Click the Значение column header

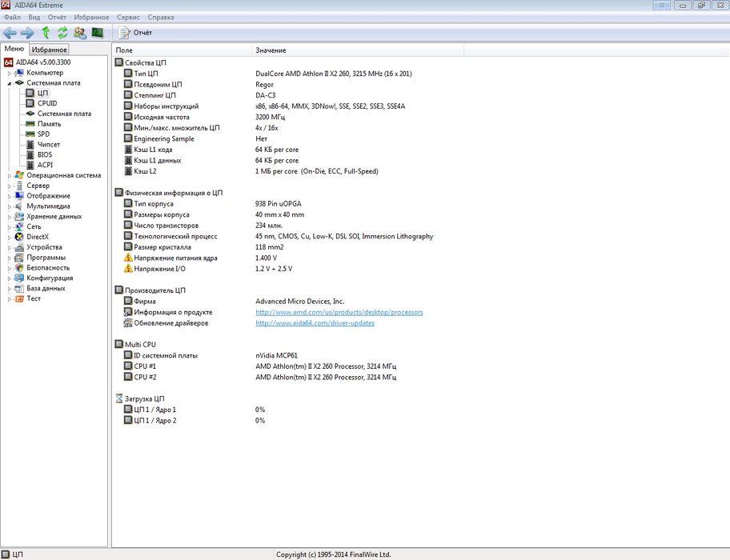[x=358, y=50]
